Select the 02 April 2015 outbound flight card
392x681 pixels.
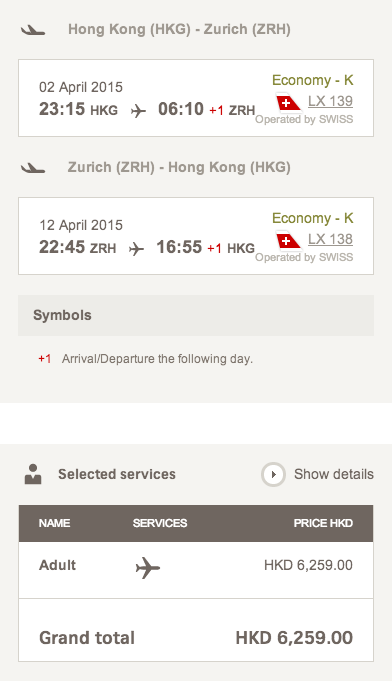(x=196, y=98)
